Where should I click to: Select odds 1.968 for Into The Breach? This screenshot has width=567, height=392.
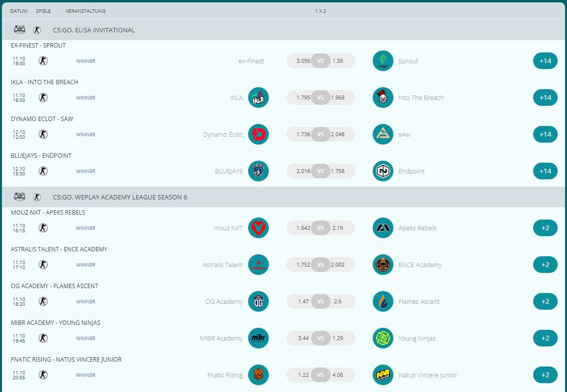click(338, 98)
